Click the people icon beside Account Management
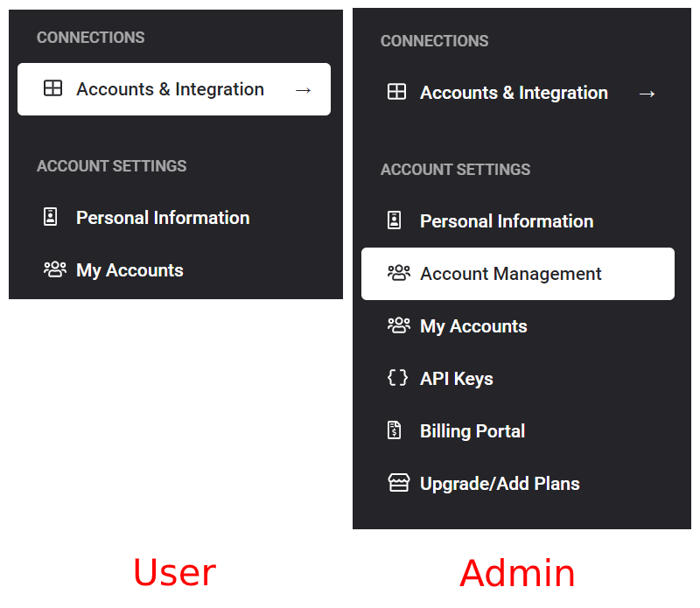This screenshot has width=700, height=608. 399,273
